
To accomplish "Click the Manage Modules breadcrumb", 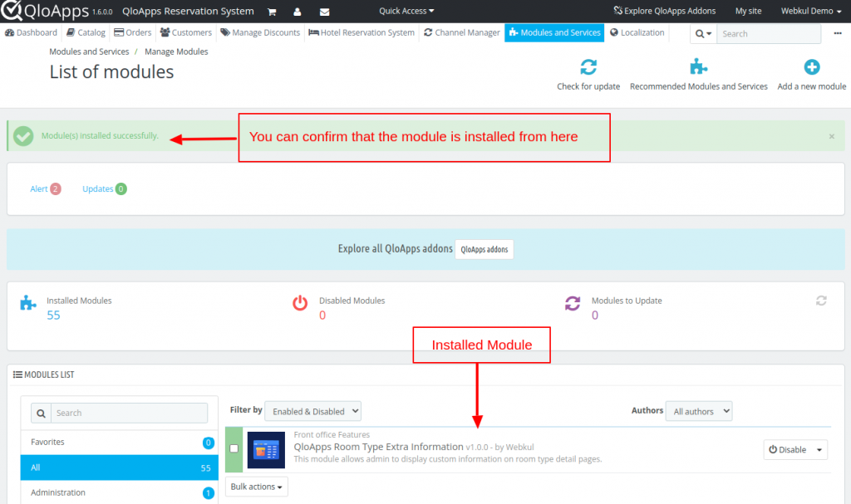I will pos(176,51).
